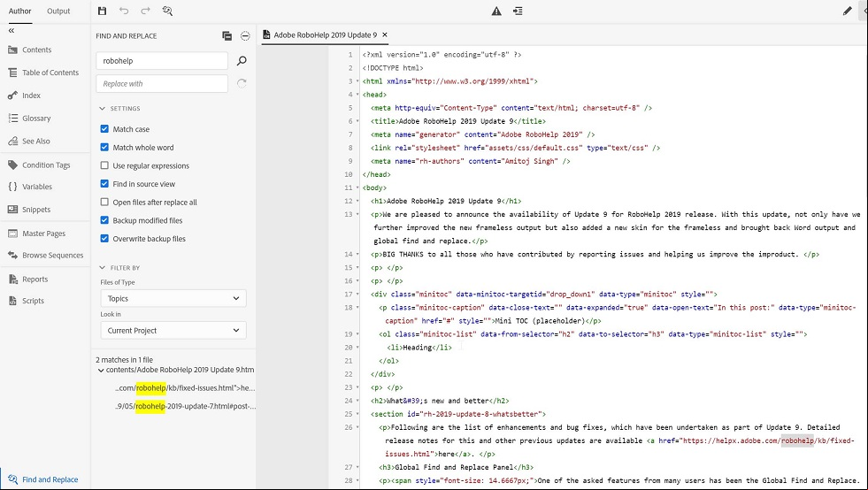Click the search magnifier next to robohelp field
The width and height of the screenshot is (868, 490).
pos(242,61)
